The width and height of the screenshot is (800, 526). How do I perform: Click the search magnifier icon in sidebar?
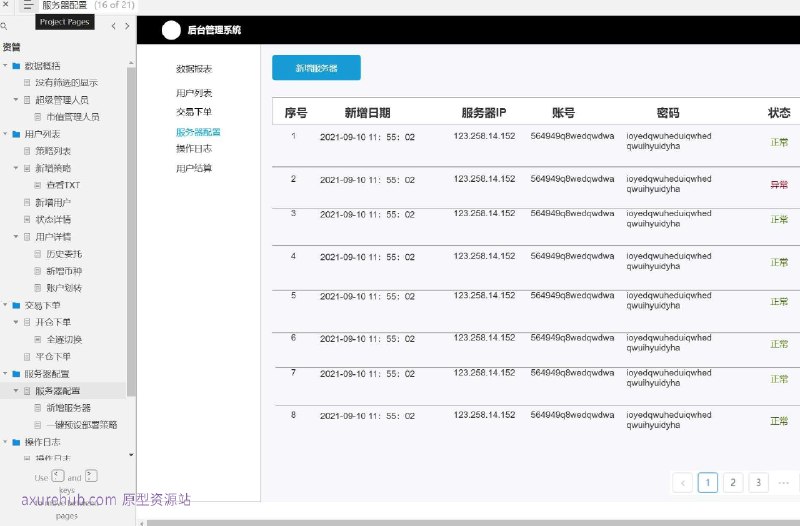[4, 26]
